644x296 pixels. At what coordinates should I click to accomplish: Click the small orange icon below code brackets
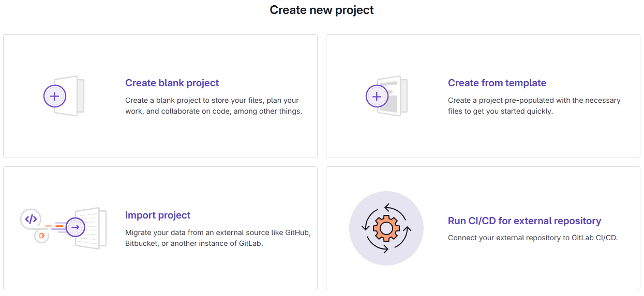[x=41, y=236]
